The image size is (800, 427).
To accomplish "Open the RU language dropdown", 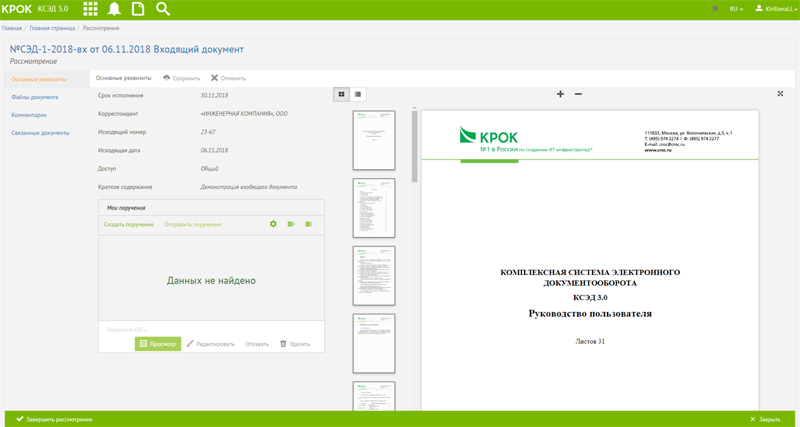I will pos(736,9).
